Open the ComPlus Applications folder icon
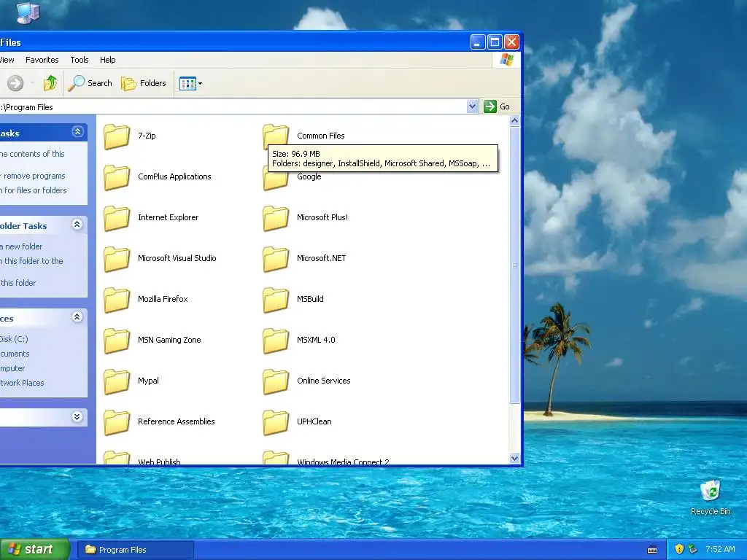Viewport: 747px width, 560px height. click(117, 177)
